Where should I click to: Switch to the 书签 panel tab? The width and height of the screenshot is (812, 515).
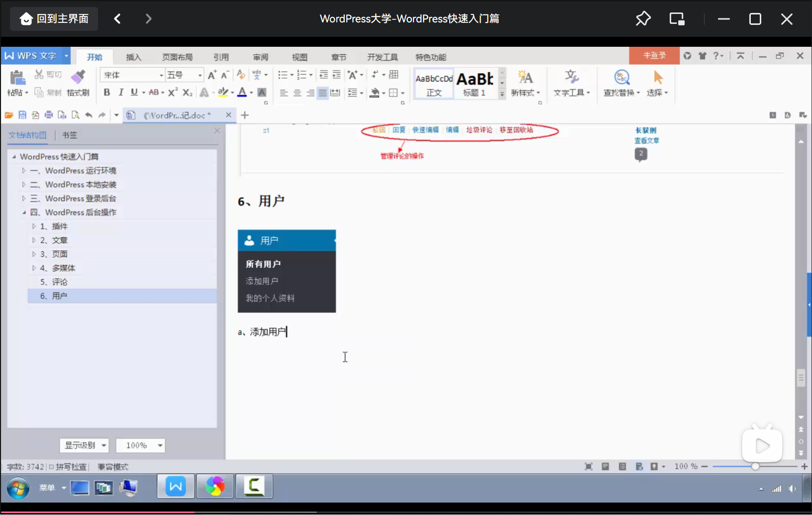pos(70,135)
